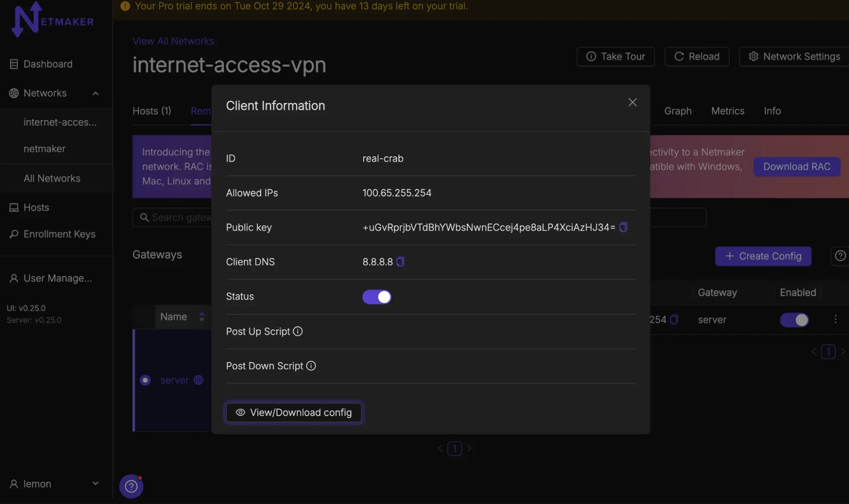849x504 pixels.
Task: Open View All Networks link
Action: pyautogui.click(x=173, y=41)
